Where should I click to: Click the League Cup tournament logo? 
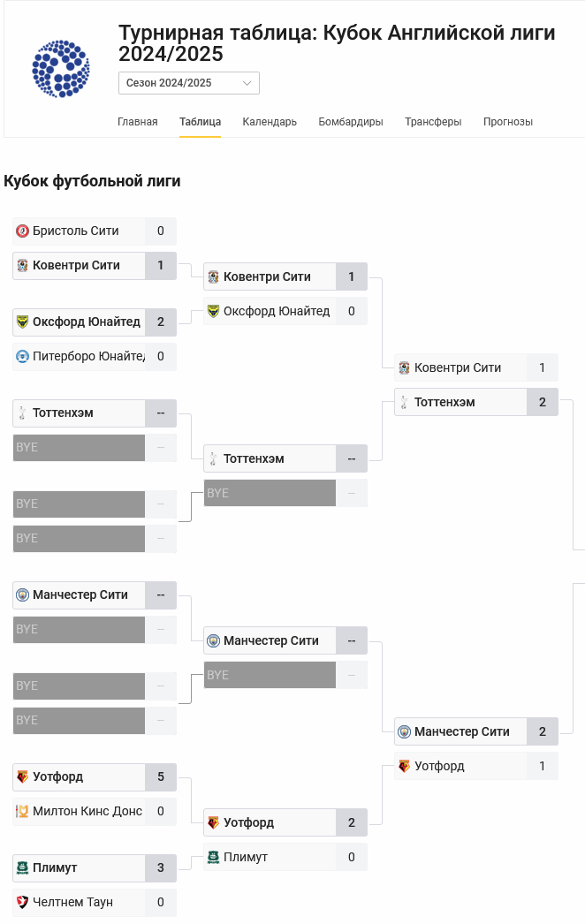pyautogui.click(x=61, y=68)
